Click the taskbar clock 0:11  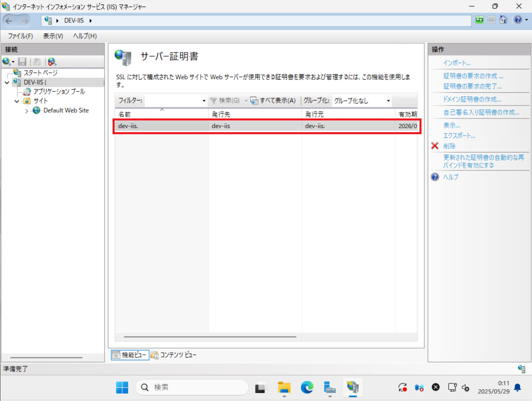pos(503,383)
